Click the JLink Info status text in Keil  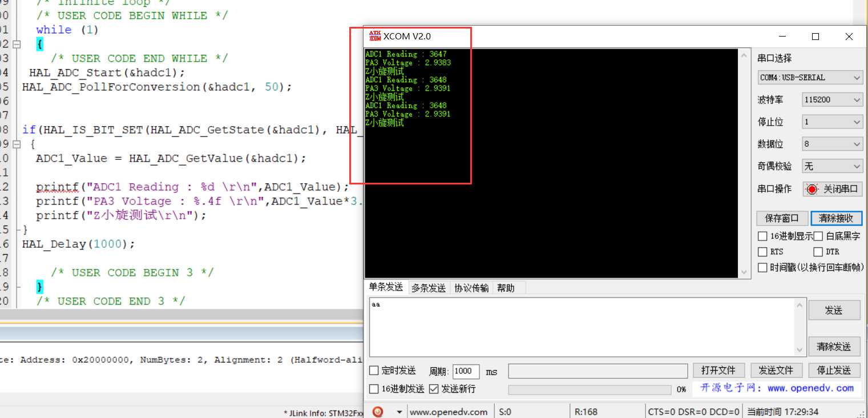[323, 413]
